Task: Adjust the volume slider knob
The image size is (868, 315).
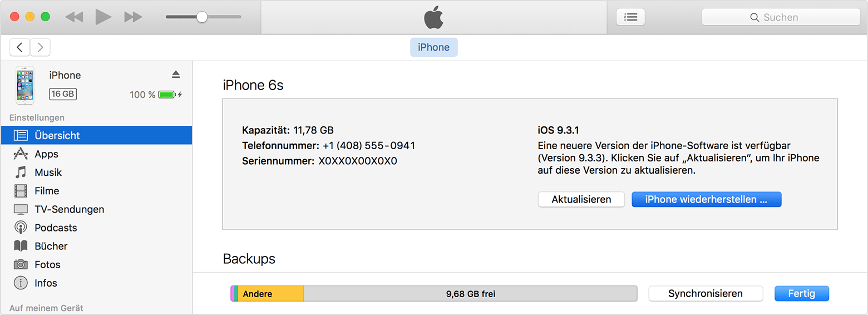Action: click(x=202, y=17)
